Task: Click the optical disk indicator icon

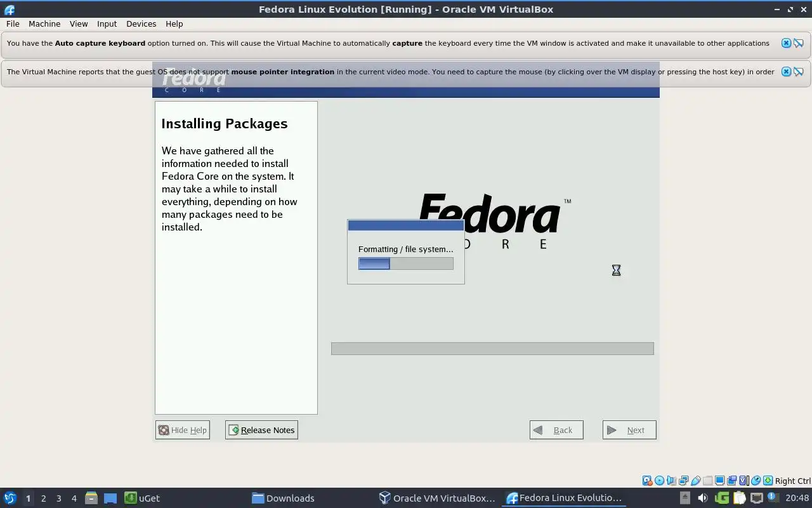Action: (x=659, y=481)
